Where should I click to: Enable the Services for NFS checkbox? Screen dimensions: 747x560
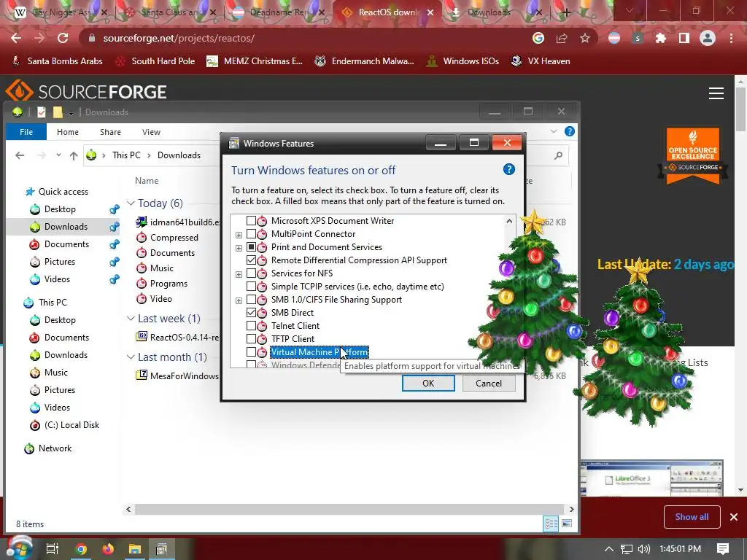point(251,273)
